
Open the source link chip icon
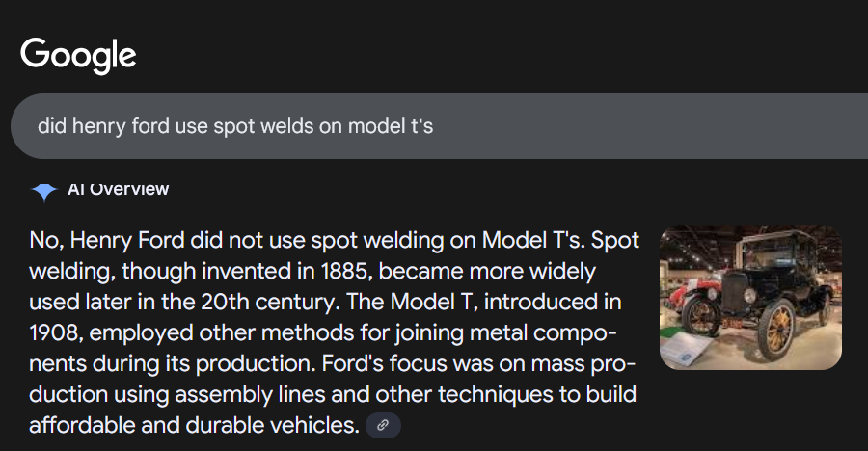[383, 425]
